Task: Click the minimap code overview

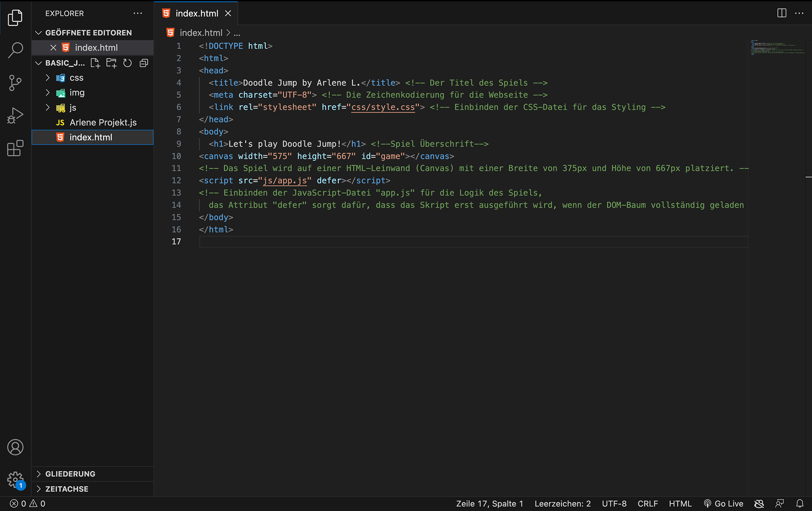Action: pos(777,47)
